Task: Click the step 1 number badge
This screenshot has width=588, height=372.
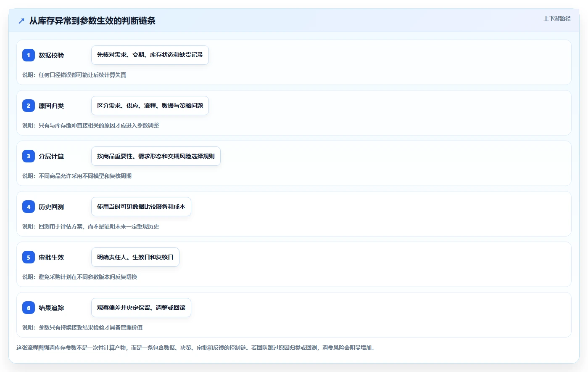Action: 29,55
